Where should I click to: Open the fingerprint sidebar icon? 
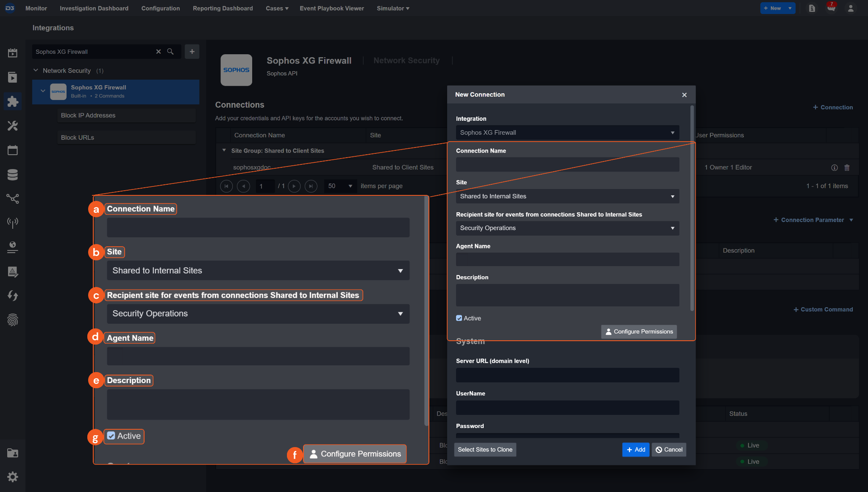pyautogui.click(x=13, y=320)
